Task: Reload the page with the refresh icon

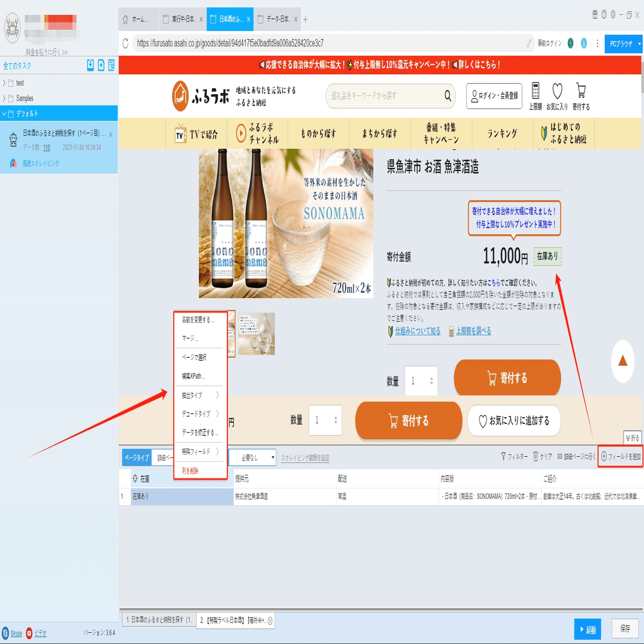Action: click(126, 43)
